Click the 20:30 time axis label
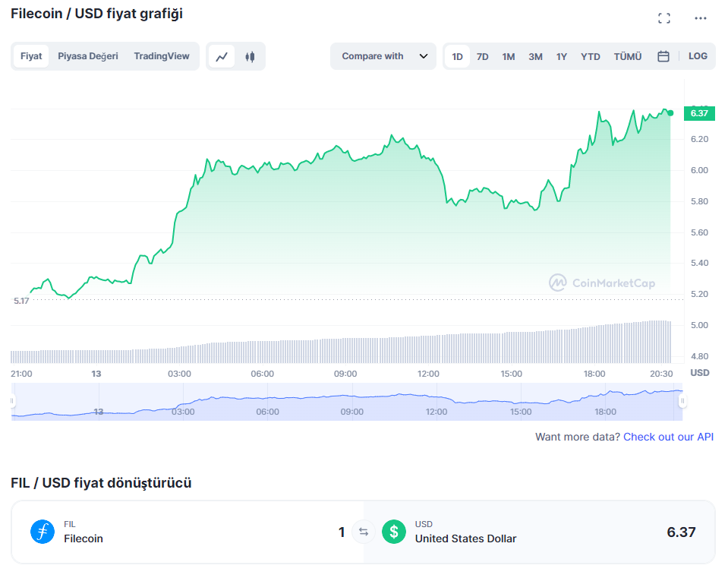 [x=661, y=374]
